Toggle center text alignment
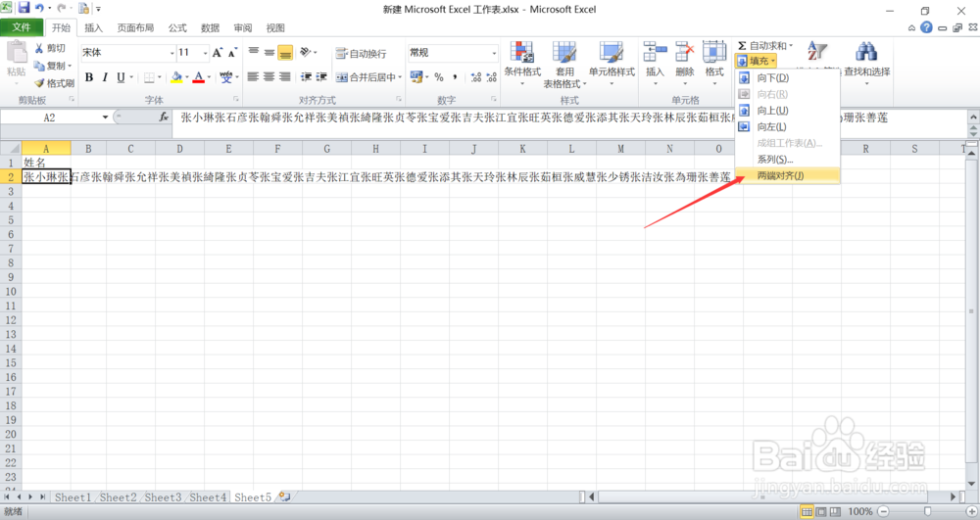Viewport: 980px width, 520px height. pos(269,76)
